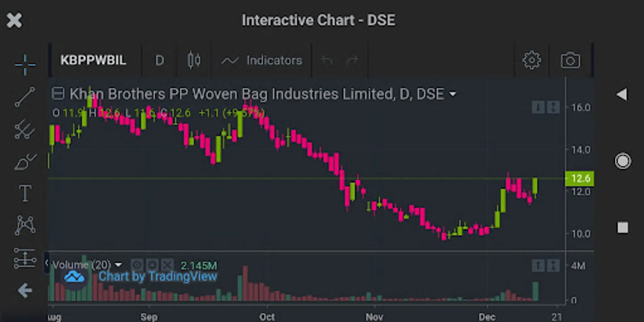This screenshot has height=322, width=644.
Task: Click the Sep label on time axis
Action: [149, 317]
